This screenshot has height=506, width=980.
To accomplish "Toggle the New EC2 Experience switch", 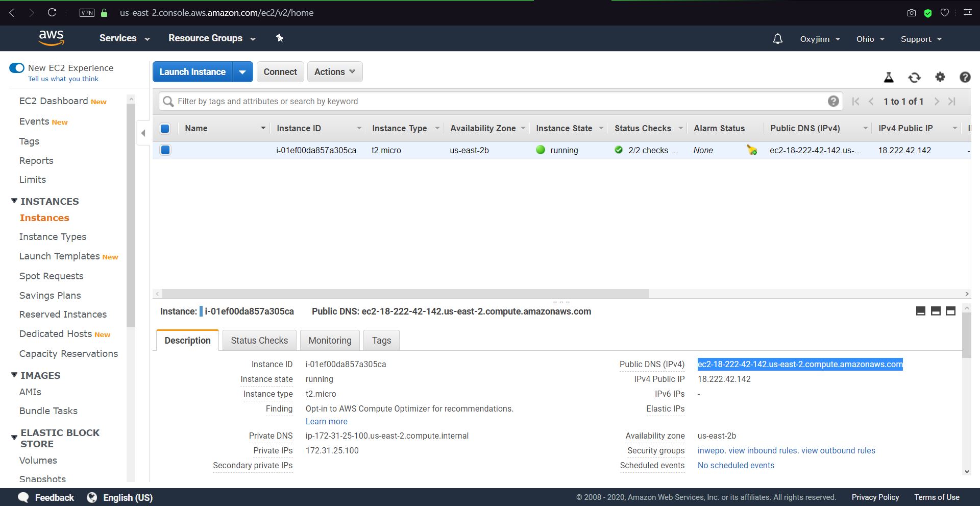I will pyautogui.click(x=17, y=68).
